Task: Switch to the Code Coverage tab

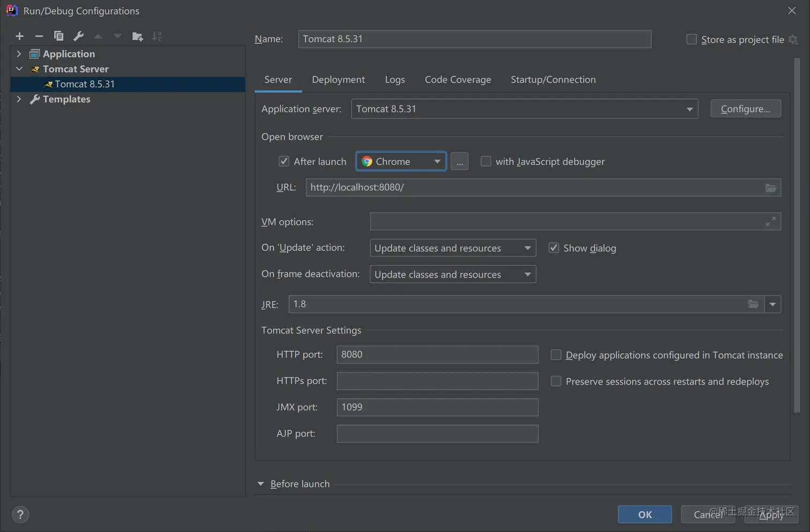Action: pos(458,79)
